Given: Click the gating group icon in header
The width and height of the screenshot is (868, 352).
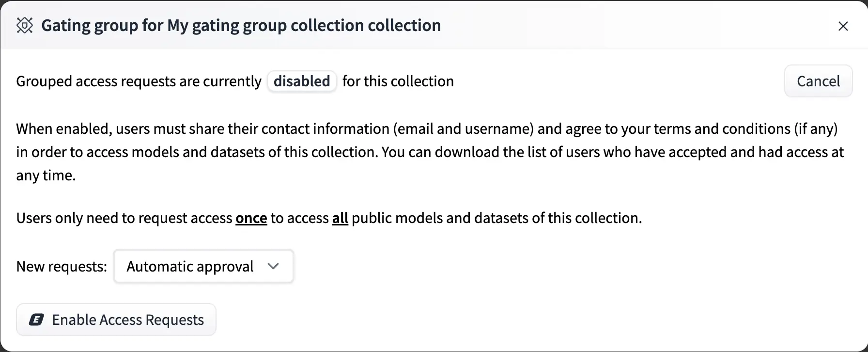Looking at the screenshot, I should (25, 25).
